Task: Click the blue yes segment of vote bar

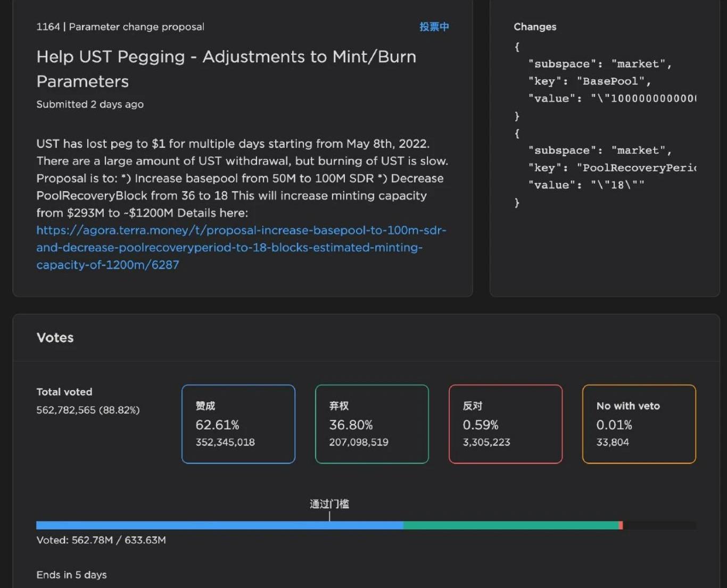Action: [219, 525]
